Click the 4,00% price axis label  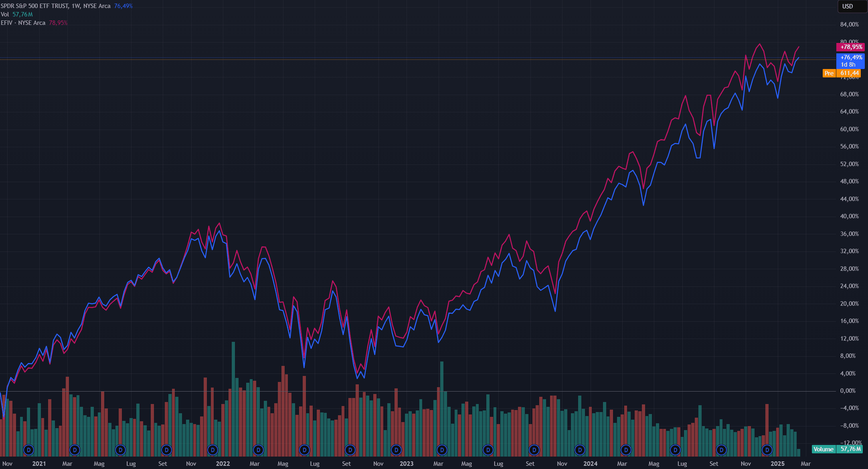click(x=848, y=374)
